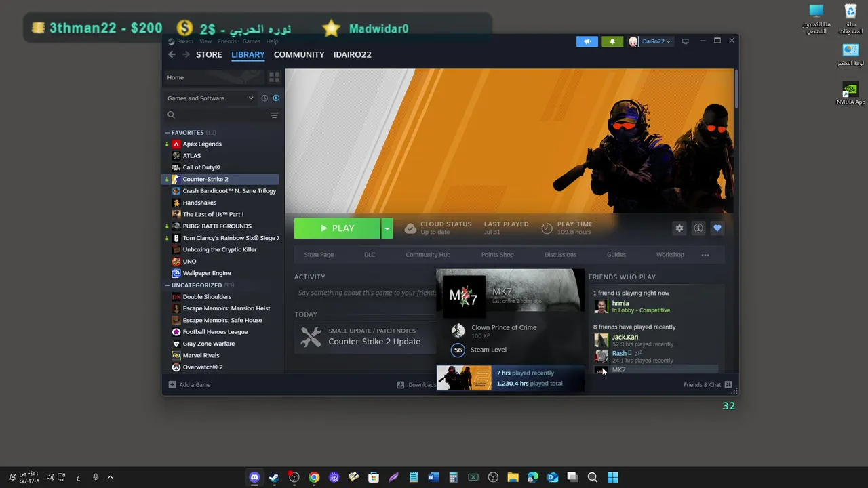This screenshot has width=868, height=488.
Task: Open Friends & Chat panel
Action: tap(707, 385)
